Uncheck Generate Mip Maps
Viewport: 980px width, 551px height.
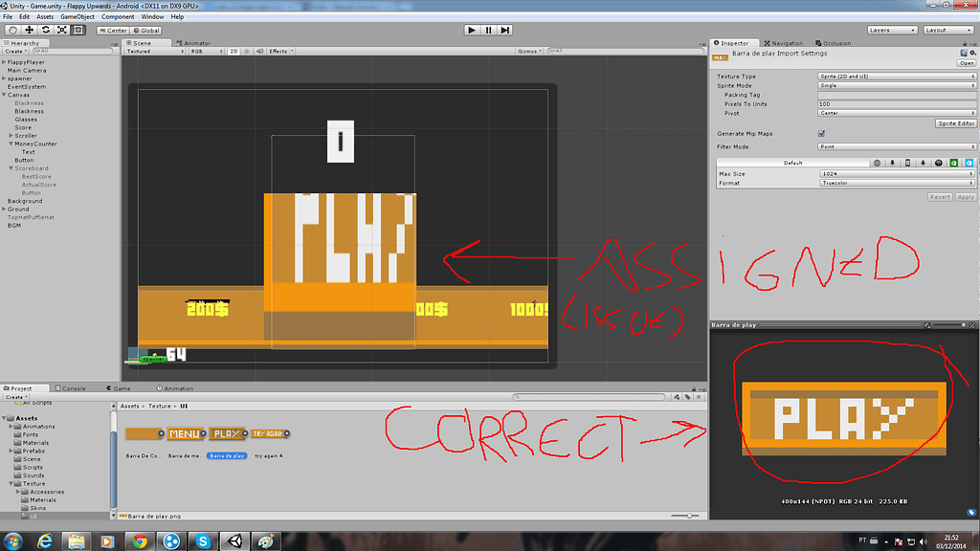pyautogui.click(x=821, y=134)
